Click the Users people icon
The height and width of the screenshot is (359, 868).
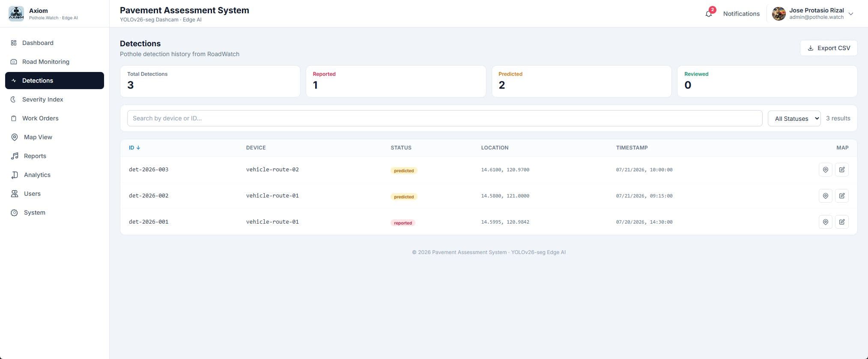pyautogui.click(x=15, y=194)
